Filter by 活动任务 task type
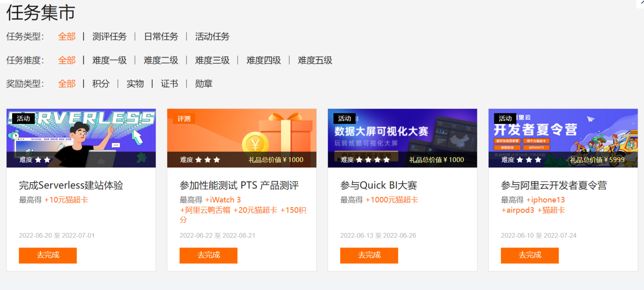644x290 pixels. [x=212, y=36]
